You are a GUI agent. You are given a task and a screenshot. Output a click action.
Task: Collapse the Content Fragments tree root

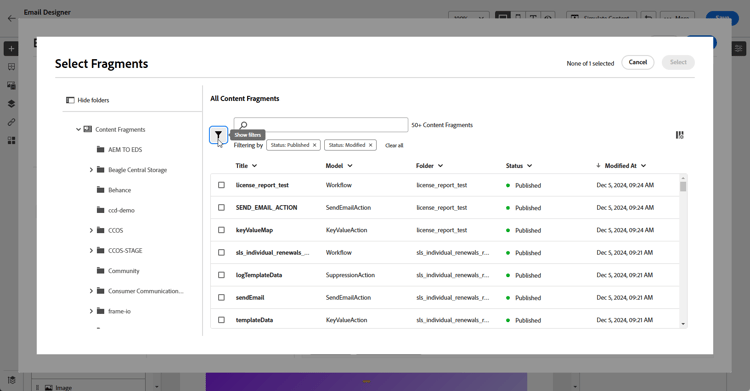tap(78, 129)
